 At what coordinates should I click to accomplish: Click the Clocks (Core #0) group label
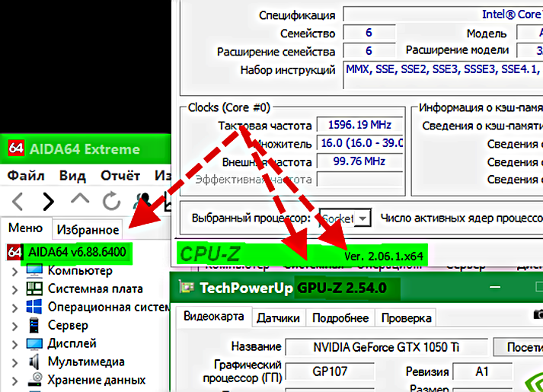[229, 107]
